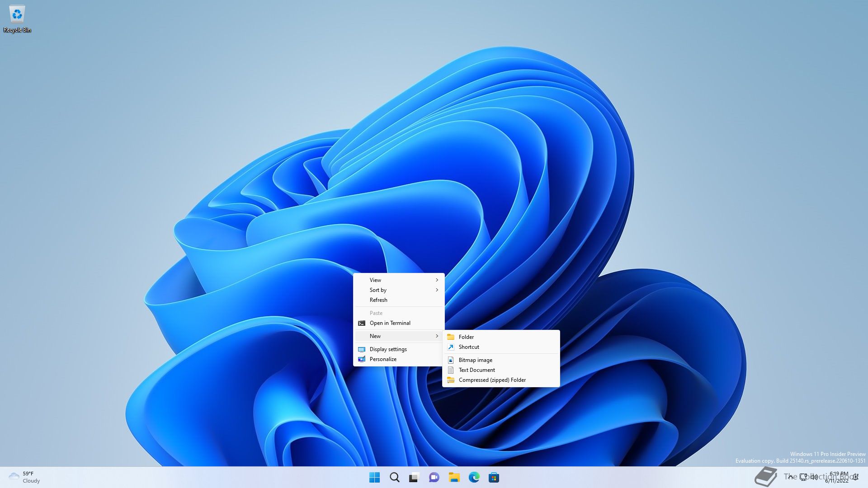Click the Sort by submenu chevron arrow
Viewport: 868px width, 488px height.
tap(437, 290)
